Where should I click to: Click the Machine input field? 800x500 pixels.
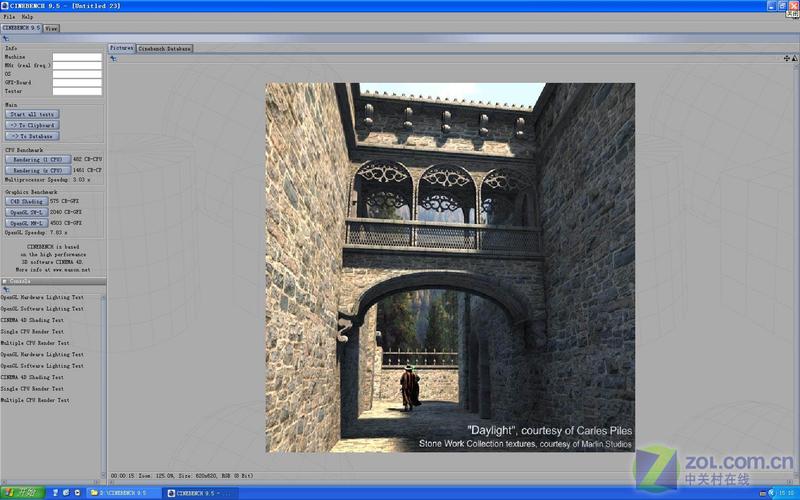coord(77,57)
